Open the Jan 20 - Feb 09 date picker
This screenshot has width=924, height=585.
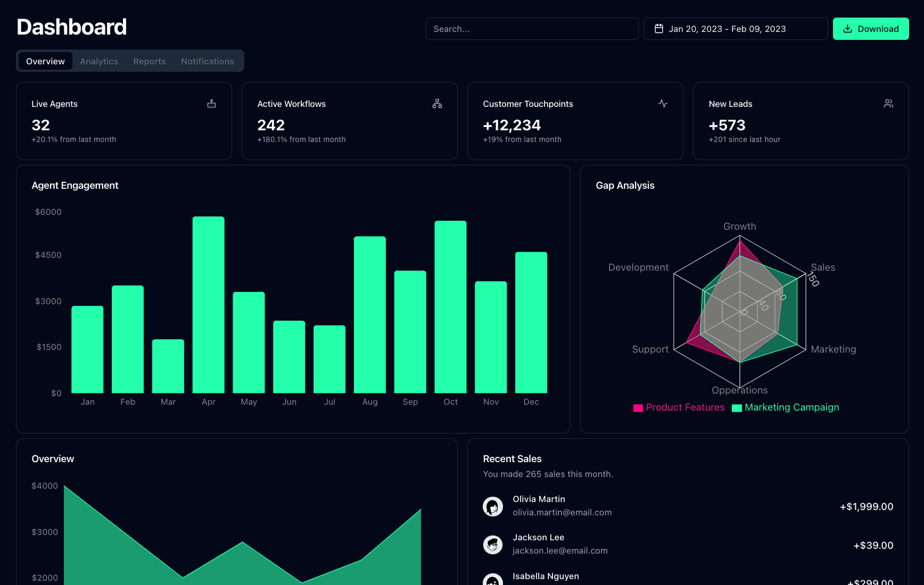[736, 29]
